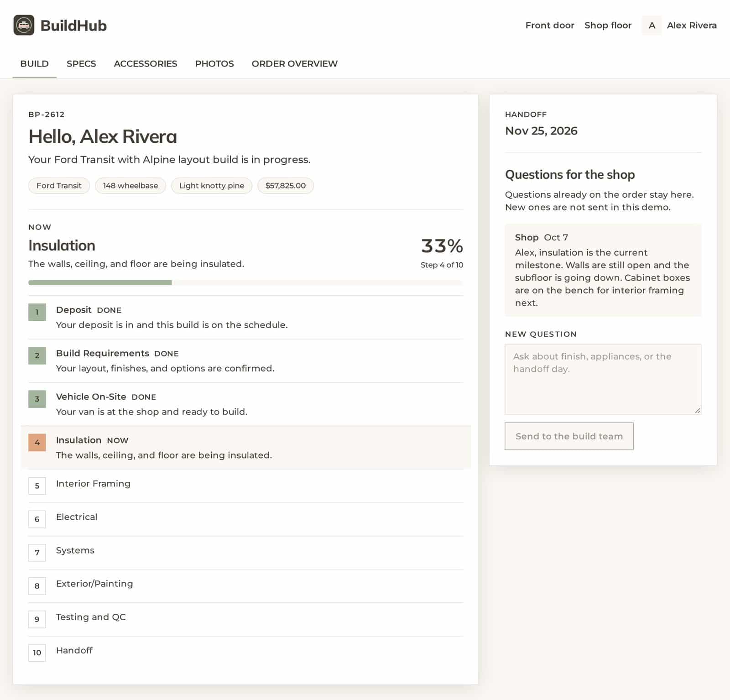Go to Shop floor
The height and width of the screenshot is (700, 730).
[x=608, y=25]
